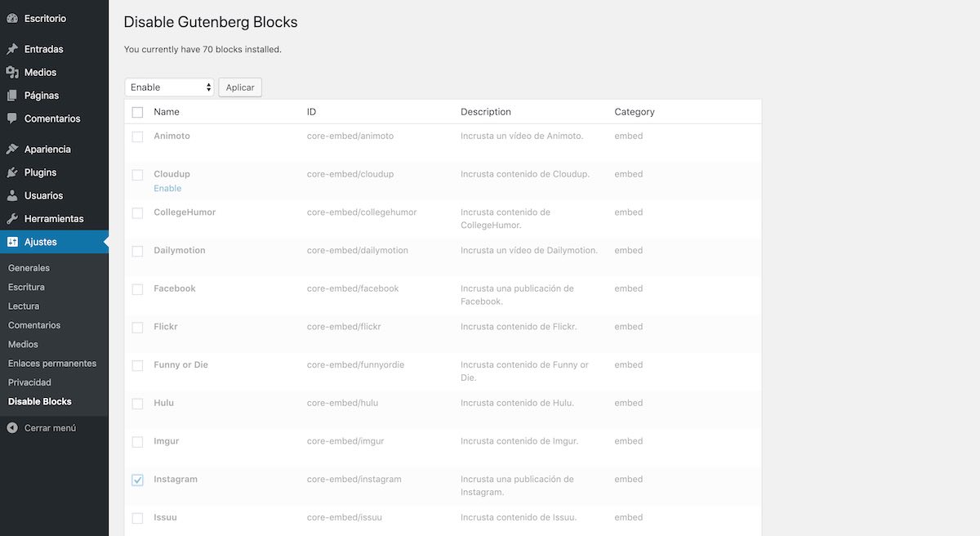The image size is (980, 536).
Task: Select Disable Blocks in Ajustes submenu
Action: coord(40,402)
